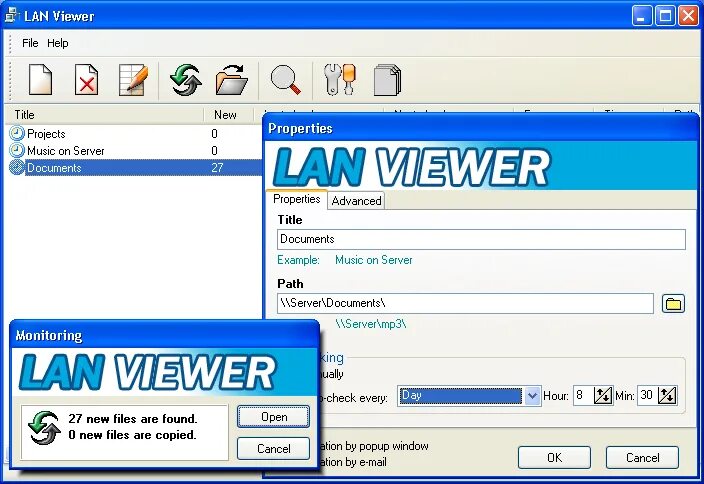Click the clock icon beside Projects
This screenshot has width=704, height=484.
click(x=17, y=133)
